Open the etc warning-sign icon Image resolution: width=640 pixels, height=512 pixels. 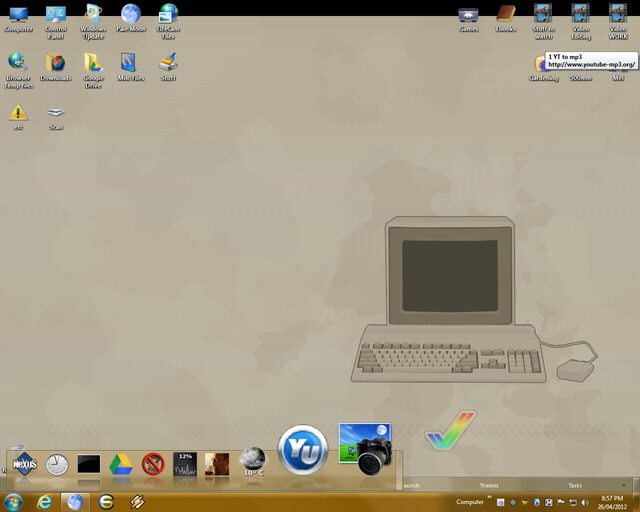[x=18, y=117]
